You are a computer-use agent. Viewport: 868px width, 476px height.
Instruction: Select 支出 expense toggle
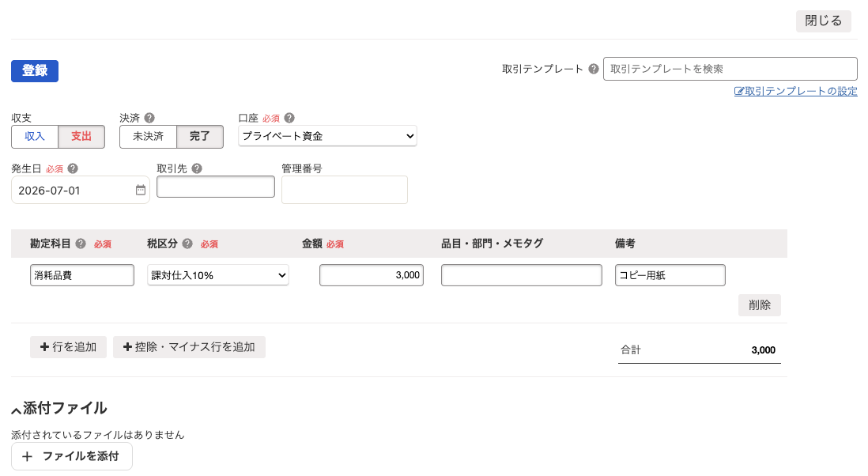(x=81, y=137)
